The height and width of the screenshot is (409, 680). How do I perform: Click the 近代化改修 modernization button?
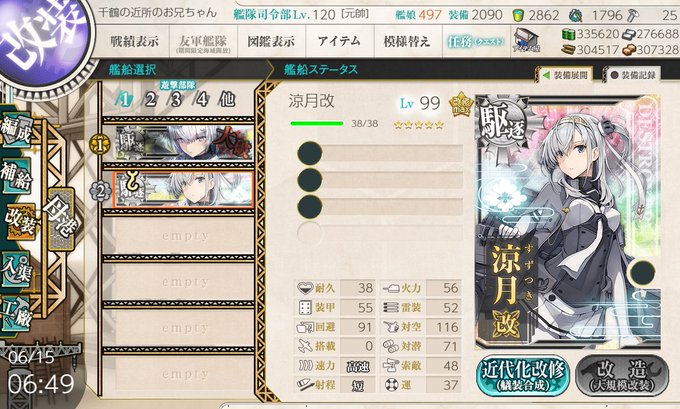[x=523, y=375]
